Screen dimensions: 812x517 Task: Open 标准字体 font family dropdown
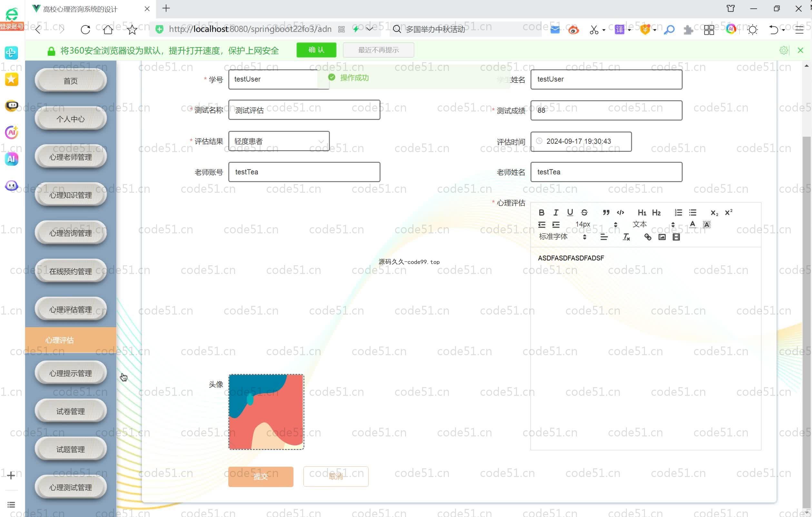pos(562,237)
